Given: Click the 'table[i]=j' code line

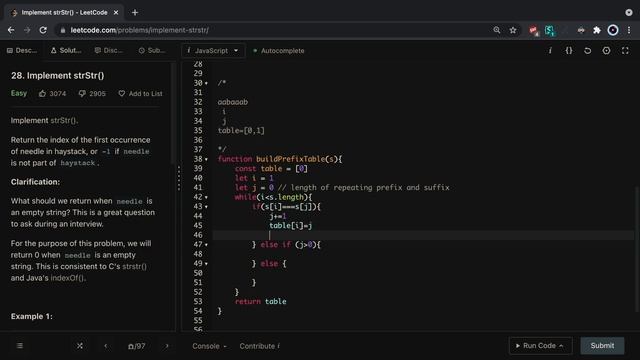Looking at the screenshot, I should (291, 226).
